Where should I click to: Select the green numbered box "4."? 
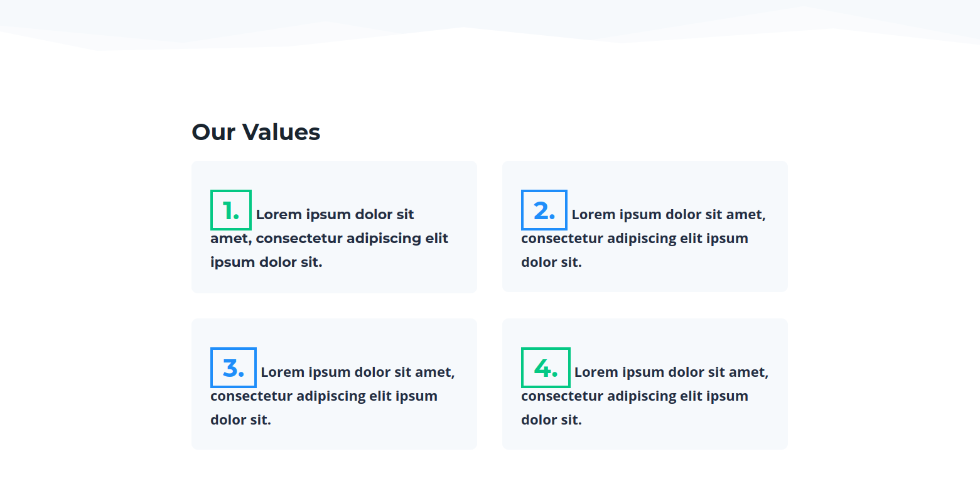546,367
